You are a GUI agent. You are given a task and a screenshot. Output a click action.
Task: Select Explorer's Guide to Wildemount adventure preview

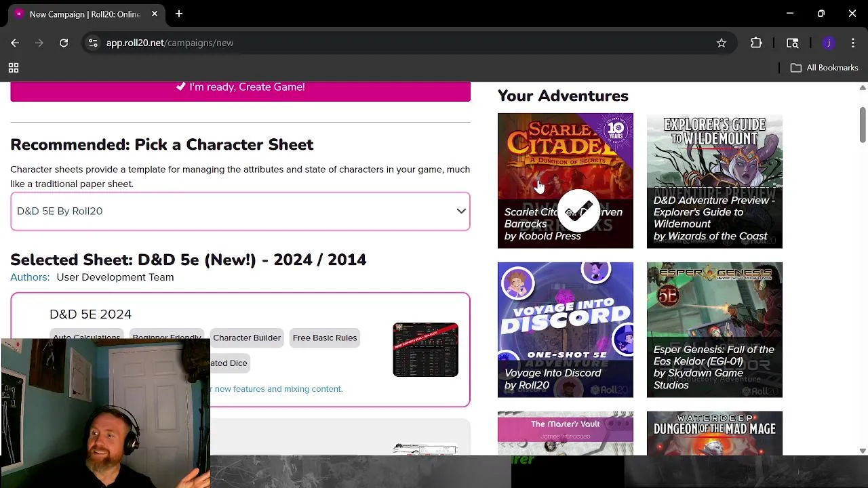pyautogui.click(x=715, y=180)
